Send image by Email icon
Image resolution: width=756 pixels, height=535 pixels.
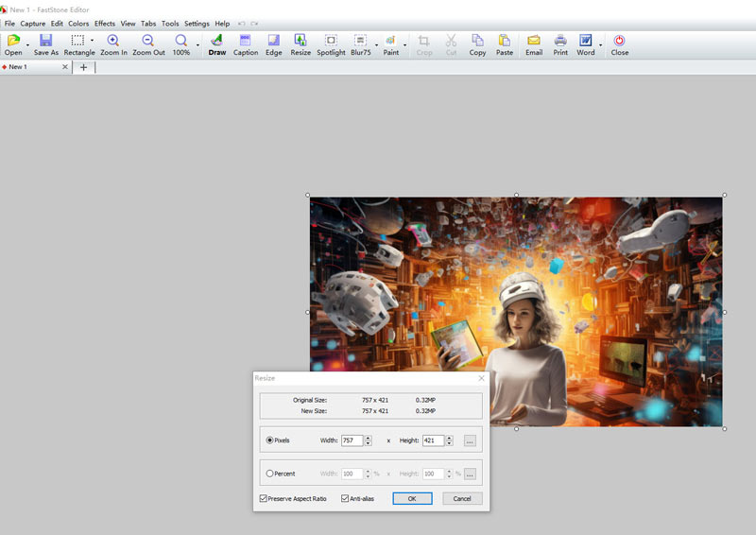[534, 44]
